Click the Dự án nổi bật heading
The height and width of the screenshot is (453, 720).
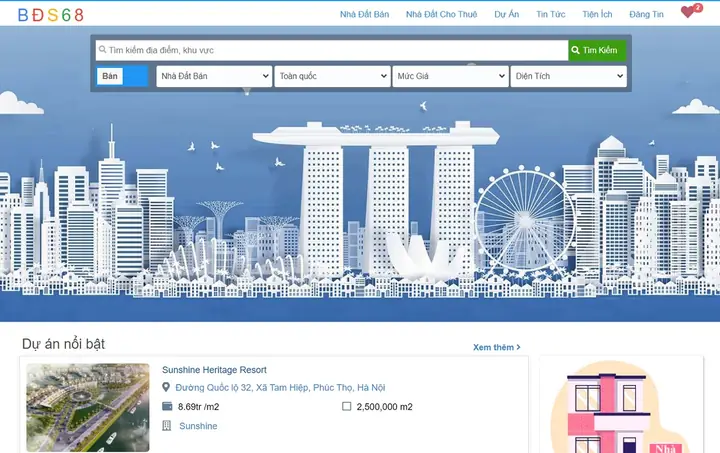click(x=63, y=344)
